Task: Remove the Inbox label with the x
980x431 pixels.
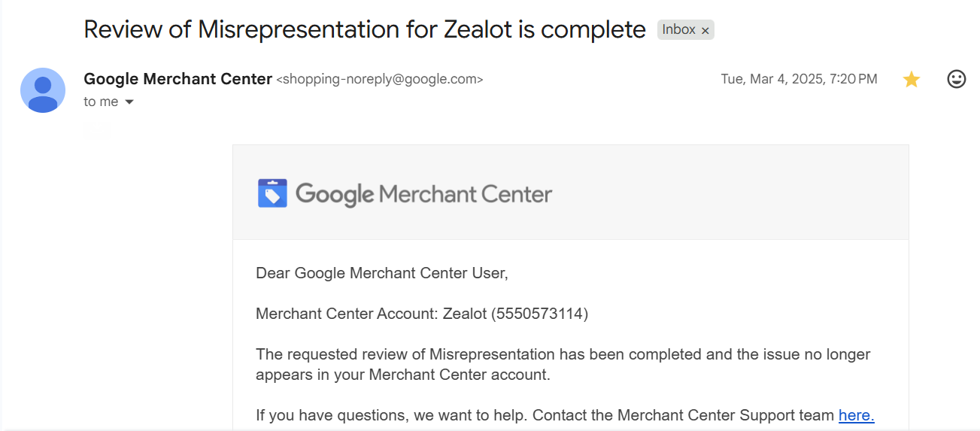Action: click(x=705, y=31)
